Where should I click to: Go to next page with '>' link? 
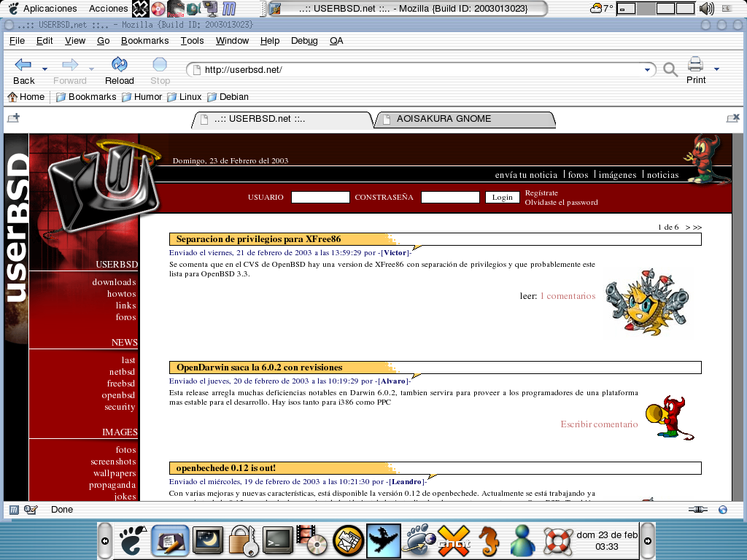[x=688, y=227]
